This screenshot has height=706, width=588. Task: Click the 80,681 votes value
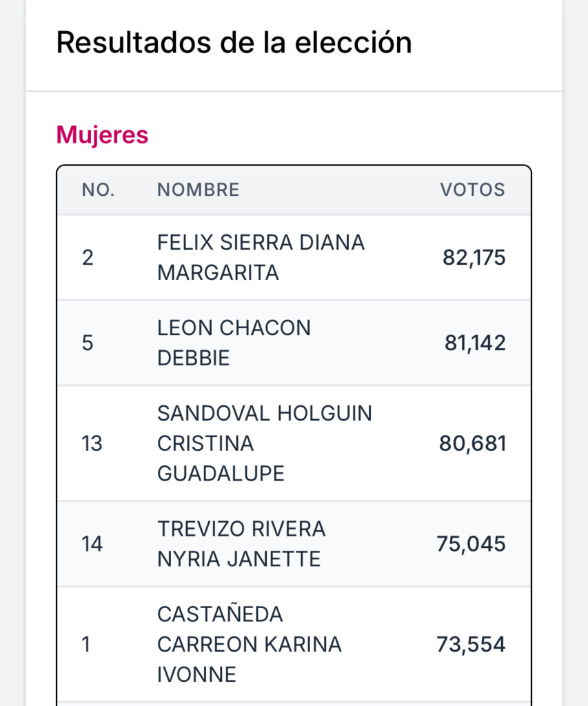[473, 443]
